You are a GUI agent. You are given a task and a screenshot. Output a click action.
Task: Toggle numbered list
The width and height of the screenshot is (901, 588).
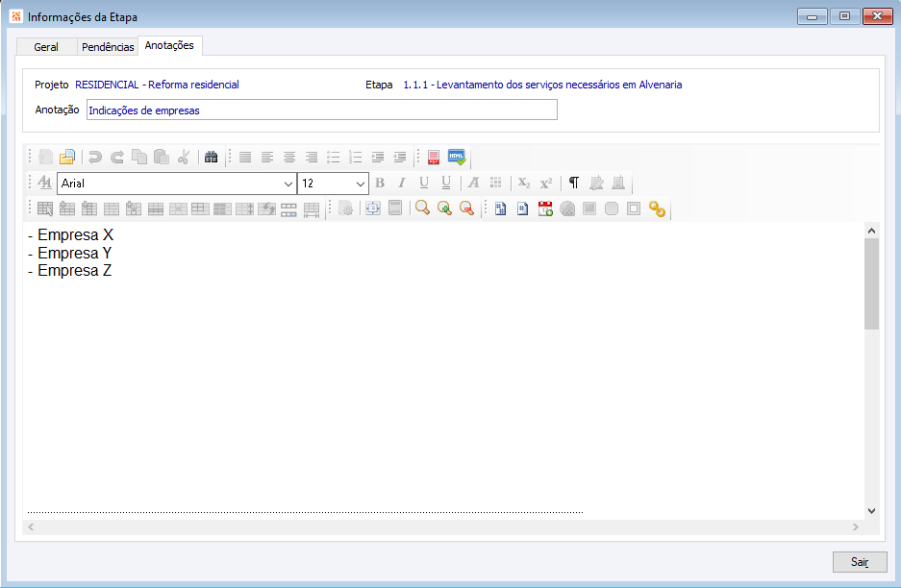[355, 157]
